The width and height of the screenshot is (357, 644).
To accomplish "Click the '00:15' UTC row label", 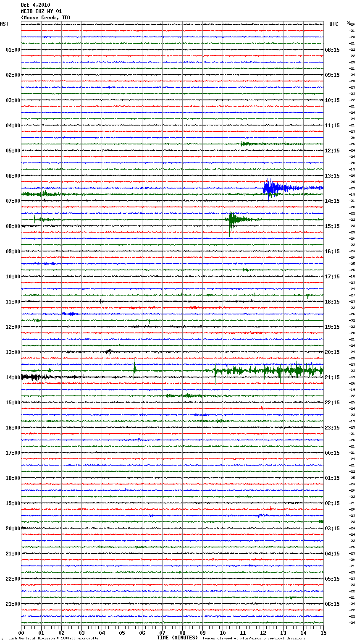I will 332,453.
